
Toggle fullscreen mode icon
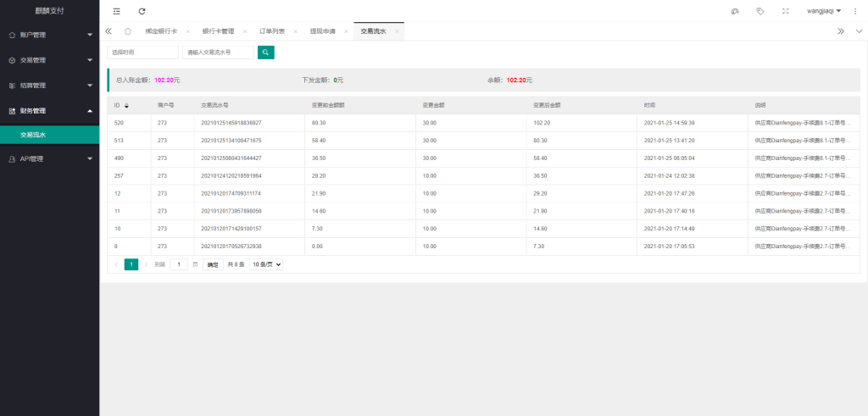click(x=785, y=11)
